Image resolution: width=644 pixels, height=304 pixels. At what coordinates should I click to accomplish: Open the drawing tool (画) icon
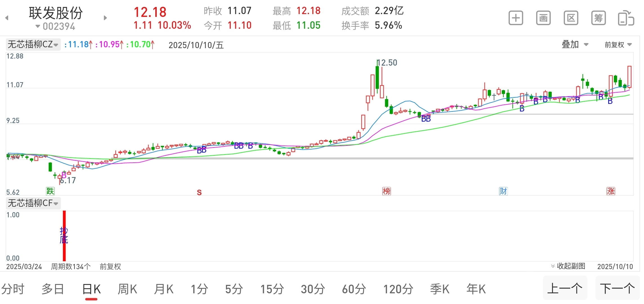click(x=543, y=18)
